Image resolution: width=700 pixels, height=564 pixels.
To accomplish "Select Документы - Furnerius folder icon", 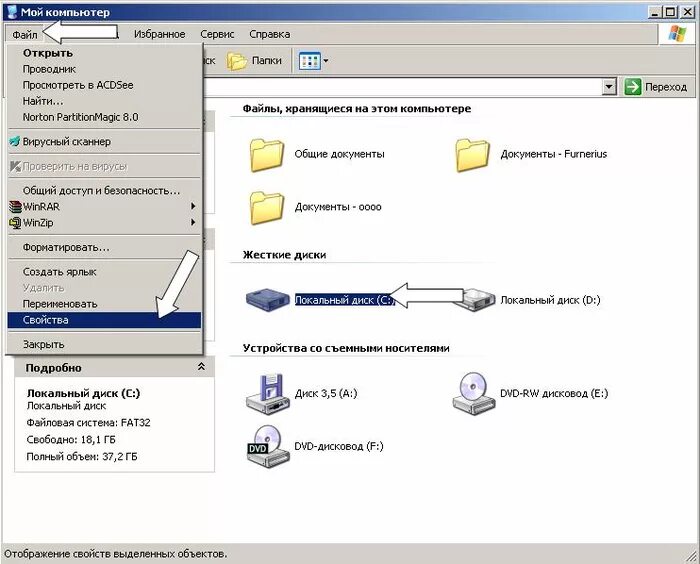I will [x=472, y=155].
